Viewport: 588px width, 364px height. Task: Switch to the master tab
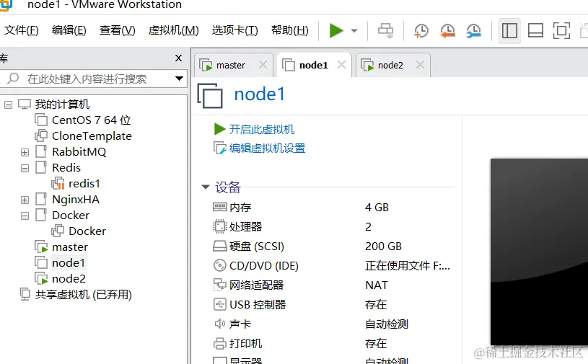tap(230, 65)
